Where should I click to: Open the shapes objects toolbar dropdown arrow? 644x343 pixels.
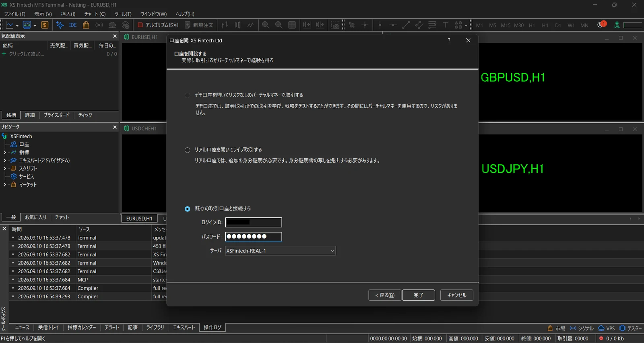pos(466,25)
